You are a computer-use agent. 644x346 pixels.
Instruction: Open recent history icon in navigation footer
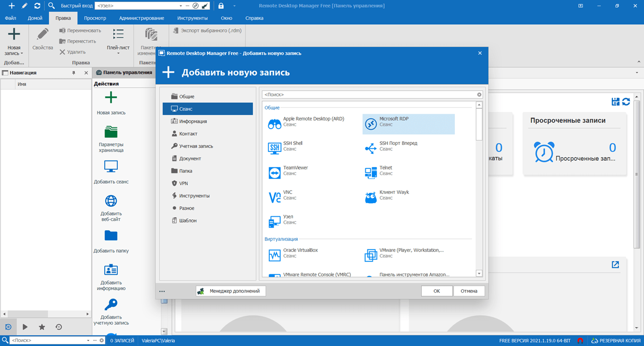click(59, 327)
